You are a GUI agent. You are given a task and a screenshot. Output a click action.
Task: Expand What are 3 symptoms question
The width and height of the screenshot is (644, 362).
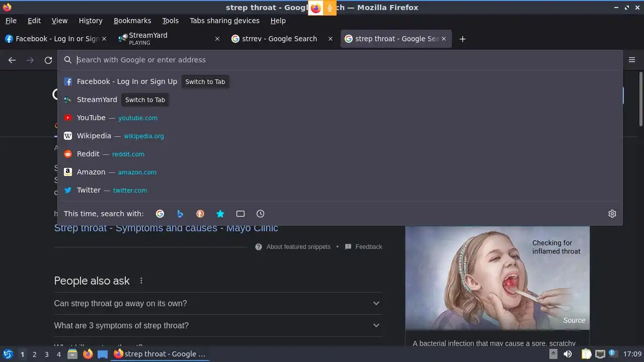pos(218,325)
